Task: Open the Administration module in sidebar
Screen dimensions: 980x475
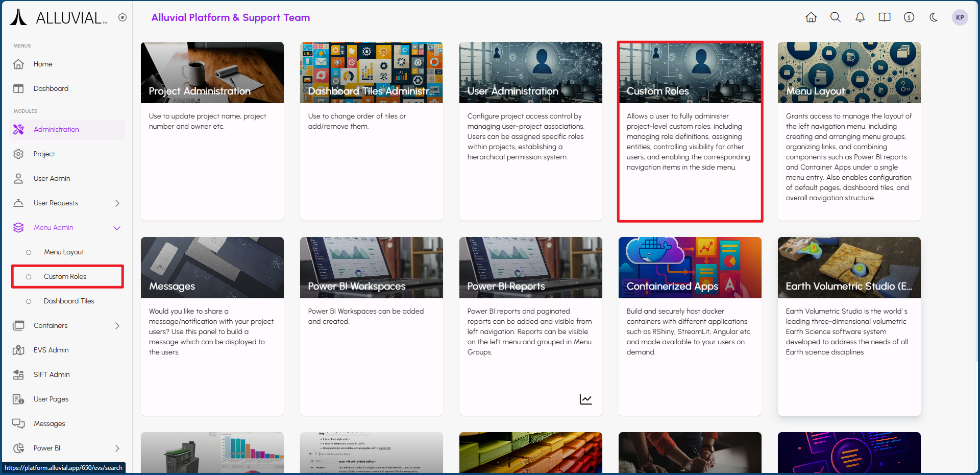Action: (56, 130)
